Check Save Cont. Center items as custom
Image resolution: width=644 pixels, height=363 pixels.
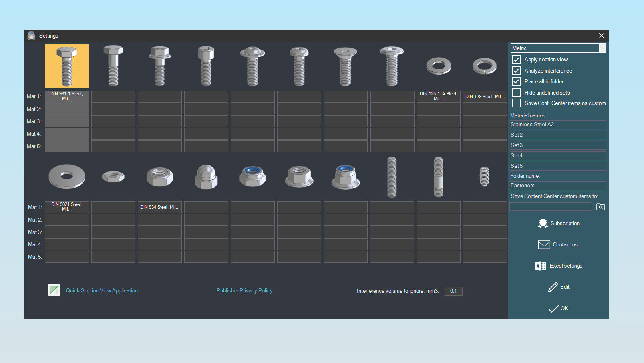click(516, 103)
